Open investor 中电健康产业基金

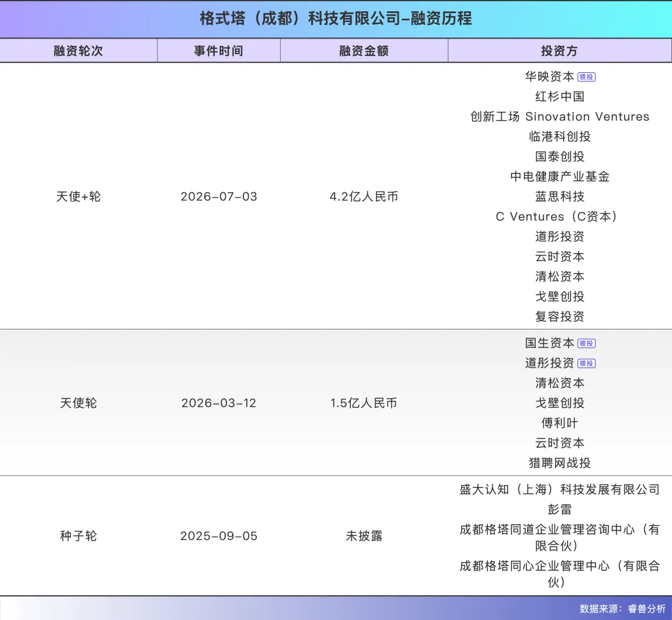click(560, 177)
